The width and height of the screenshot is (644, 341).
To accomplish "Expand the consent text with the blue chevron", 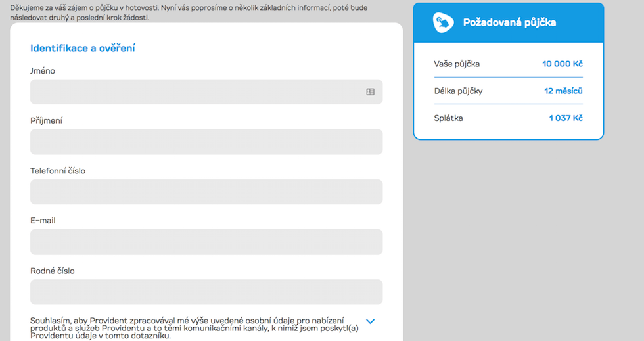I will pos(370,321).
